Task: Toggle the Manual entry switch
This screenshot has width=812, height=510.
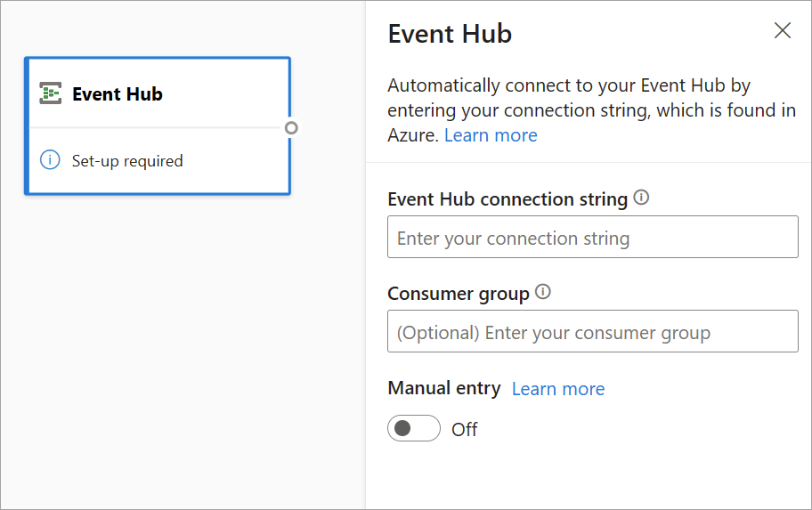Action: (414, 429)
